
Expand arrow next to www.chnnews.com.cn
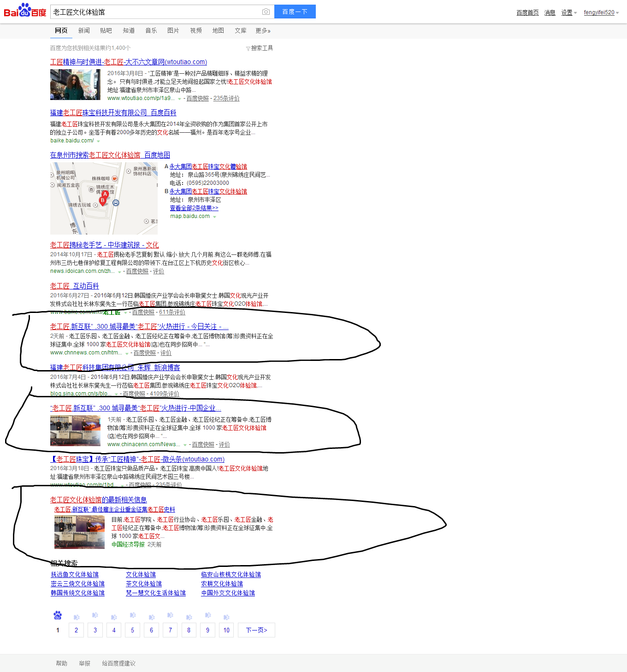pyautogui.click(x=127, y=353)
